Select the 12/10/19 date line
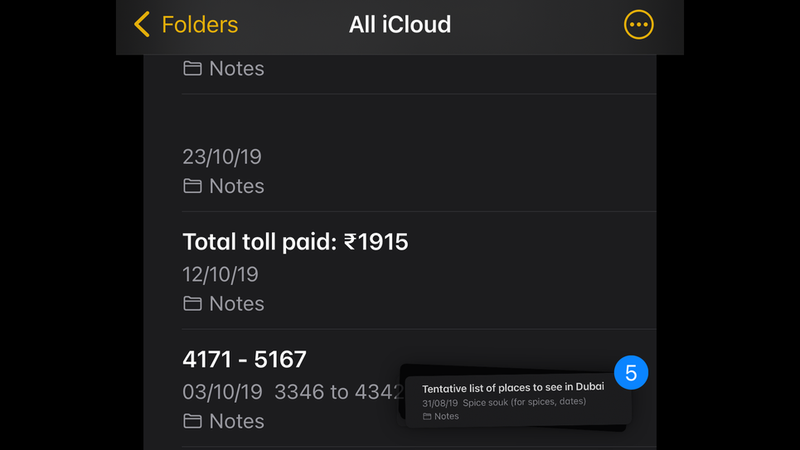800x450 pixels. click(x=221, y=274)
